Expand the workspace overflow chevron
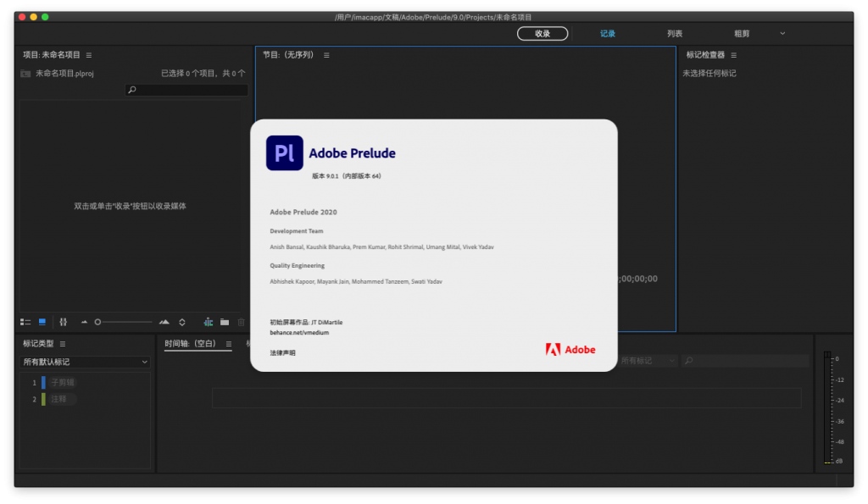The width and height of the screenshot is (868, 504). point(782,33)
